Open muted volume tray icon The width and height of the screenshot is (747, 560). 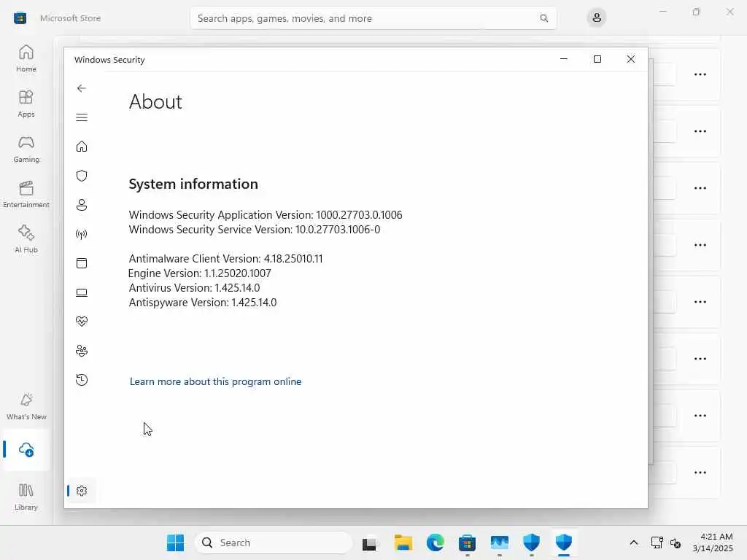click(676, 542)
